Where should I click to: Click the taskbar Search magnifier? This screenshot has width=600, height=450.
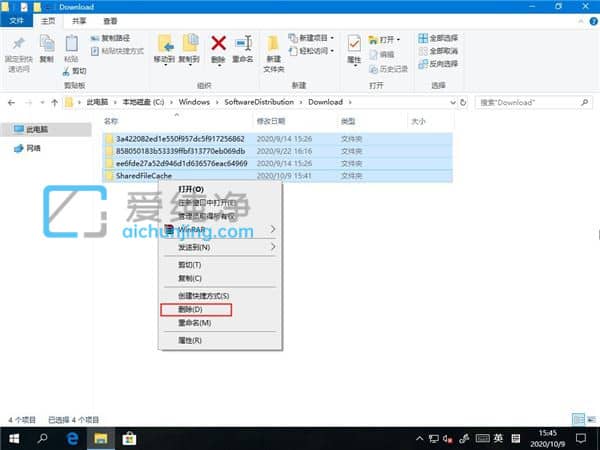42,438
